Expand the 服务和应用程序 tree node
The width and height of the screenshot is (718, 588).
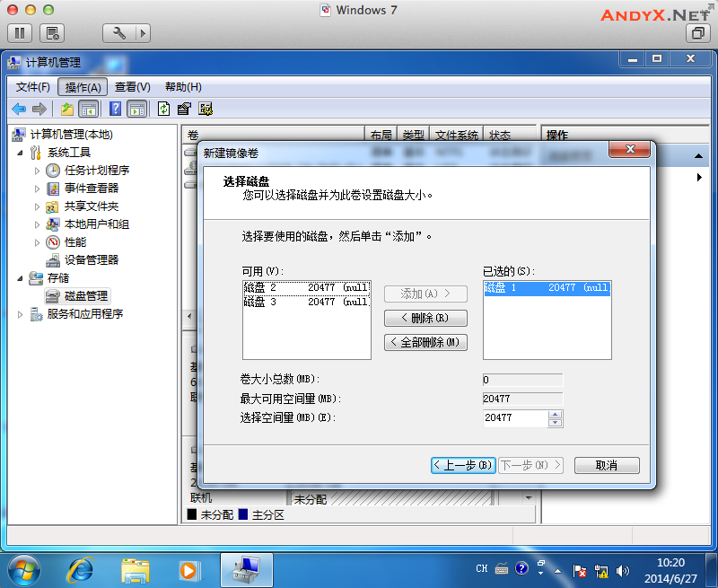pyautogui.click(x=21, y=314)
